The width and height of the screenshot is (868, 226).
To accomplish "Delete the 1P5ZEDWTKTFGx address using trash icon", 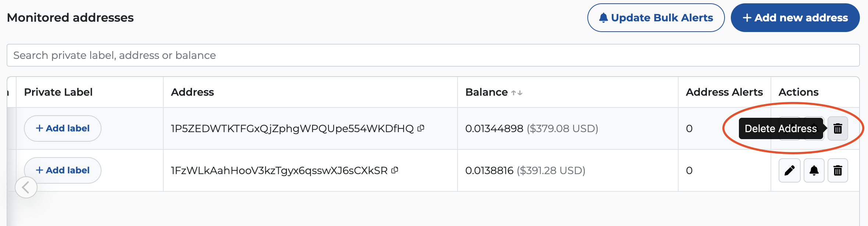I will tap(837, 128).
